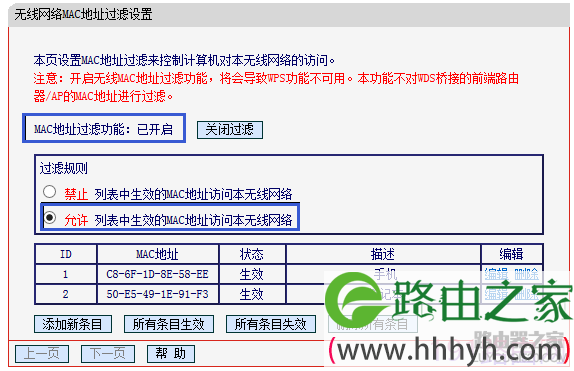Click 编辑 link for the 手机 entry
Image resolution: width=574 pixels, height=371 pixels.
point(496,274)
